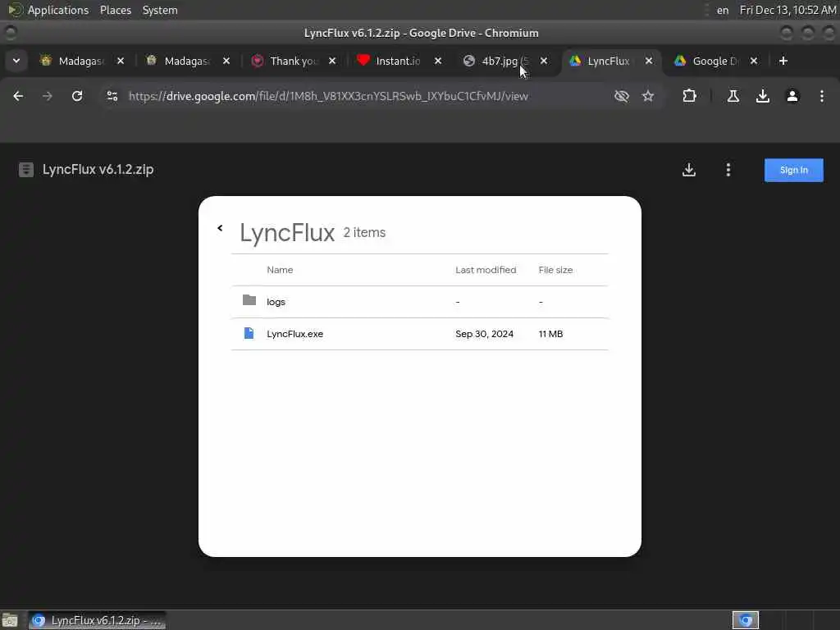Open browser downloads tray icon
Viewport: 840px width, 630px height.
pyautogui.click(x=763, y=96)
